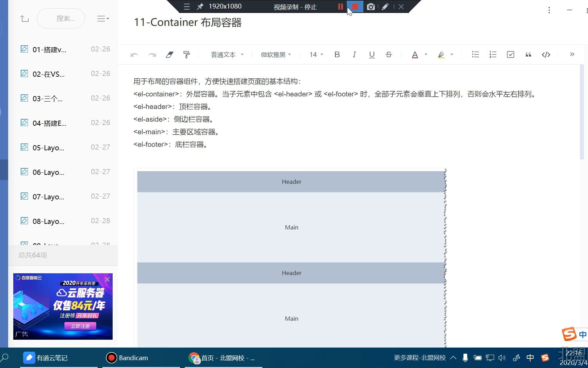Image resolution: width=588 pixels, height=368 pixels.
Task: Open the 微软雅黑 font dropdown
Action: (x=276, y=55)
